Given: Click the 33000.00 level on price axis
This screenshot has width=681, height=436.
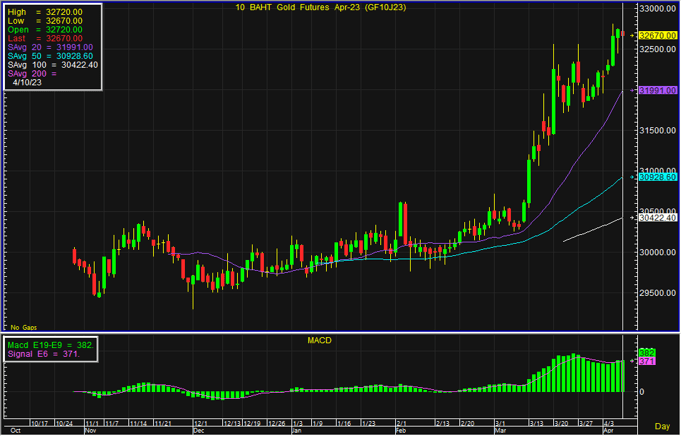Looking at the screenshot, I should click(652, 9).
